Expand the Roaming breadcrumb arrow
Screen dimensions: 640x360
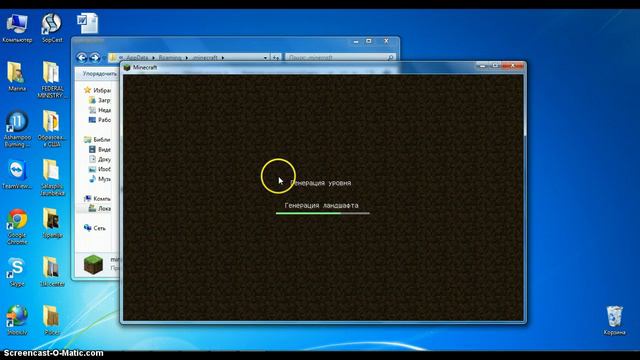click(187, 58)
